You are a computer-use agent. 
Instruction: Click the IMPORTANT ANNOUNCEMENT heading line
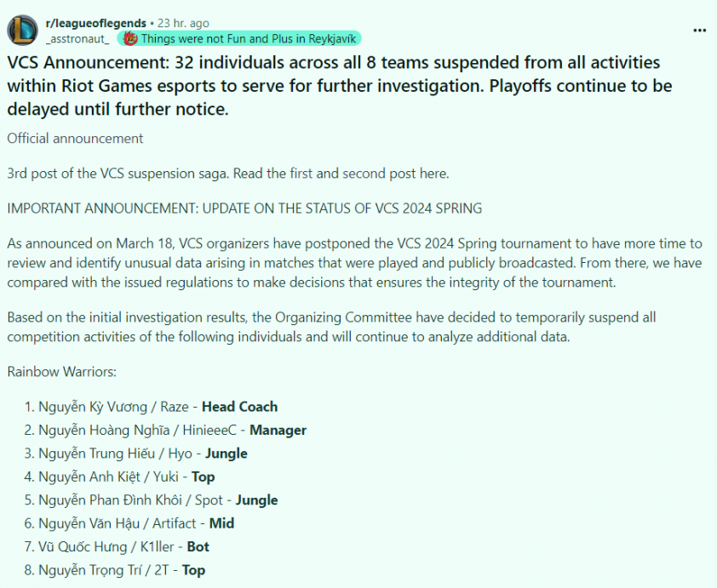pyautogui.click(x=244, y=208)
